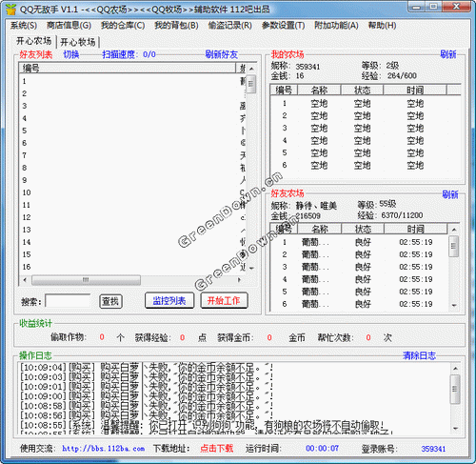Select friend list row 5
The height and width of the screenshot is (464, 476).
pyautogui.click(x=132, y=131)
